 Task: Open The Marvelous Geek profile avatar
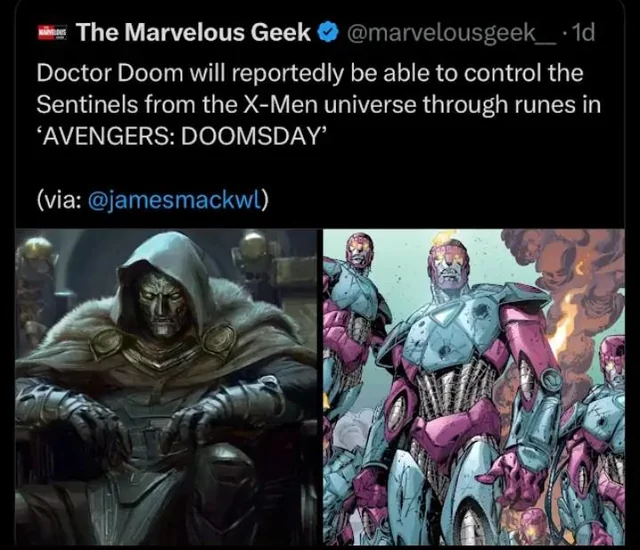tap(52, 32)
